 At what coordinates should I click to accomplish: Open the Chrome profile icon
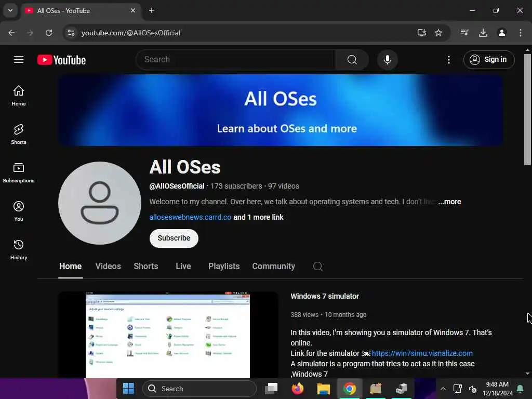point(502,33)
